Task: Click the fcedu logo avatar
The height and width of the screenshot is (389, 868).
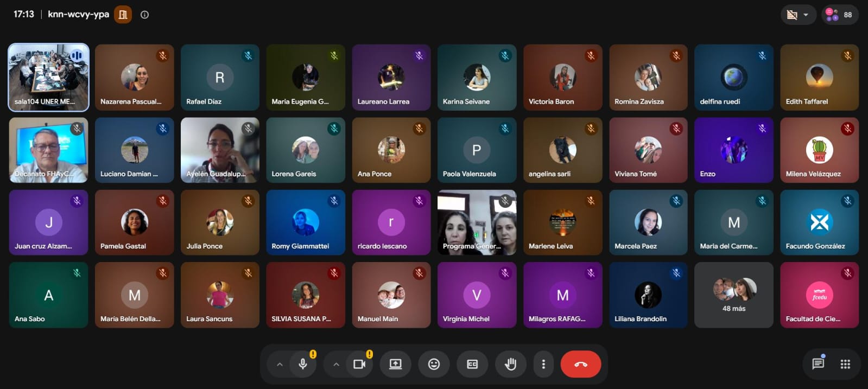Action: pos(819,295)
